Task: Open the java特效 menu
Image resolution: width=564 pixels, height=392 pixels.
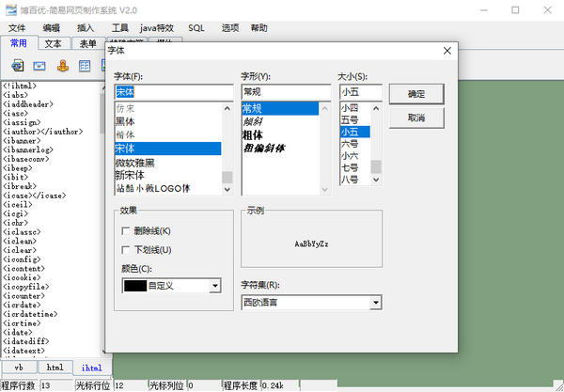Action: [156, 28]
